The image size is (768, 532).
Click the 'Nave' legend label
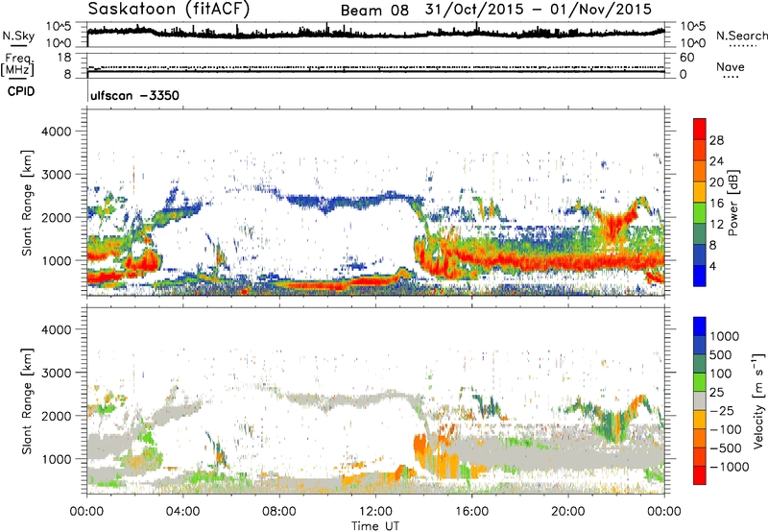click(731, 66)
